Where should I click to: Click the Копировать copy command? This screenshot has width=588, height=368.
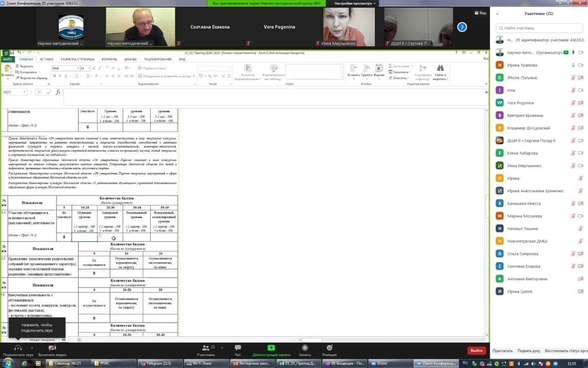[x=27, y=72]
